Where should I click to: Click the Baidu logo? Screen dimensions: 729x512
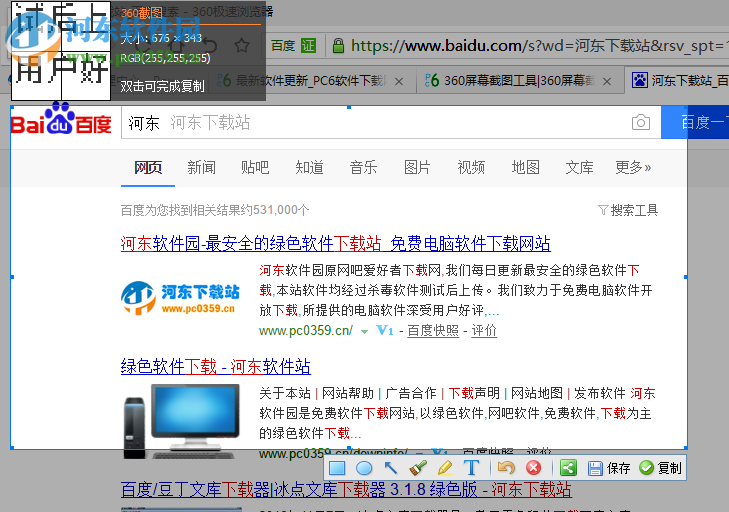pyautogui.click(x=61, y=120)
